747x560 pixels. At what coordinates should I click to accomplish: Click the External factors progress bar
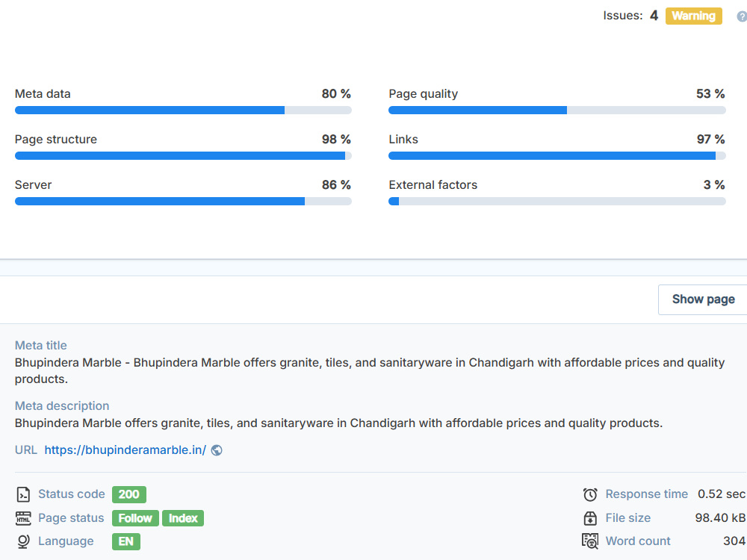coord(557,202)
